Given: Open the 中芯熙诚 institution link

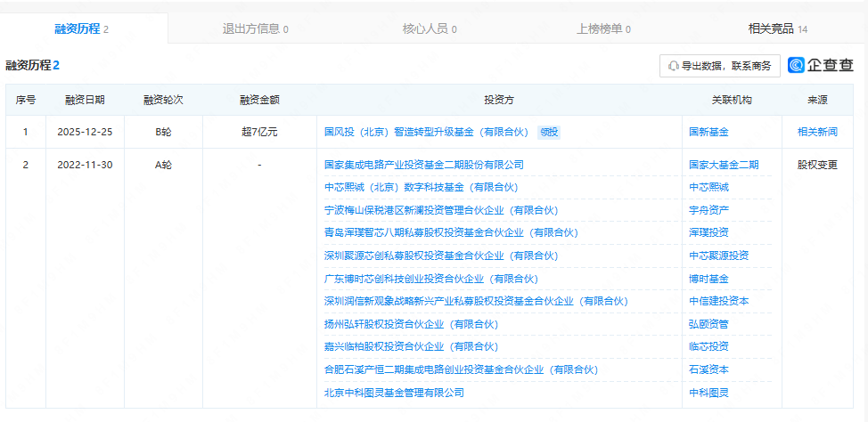Looking at the screenshot, I should tap(708, 188).
